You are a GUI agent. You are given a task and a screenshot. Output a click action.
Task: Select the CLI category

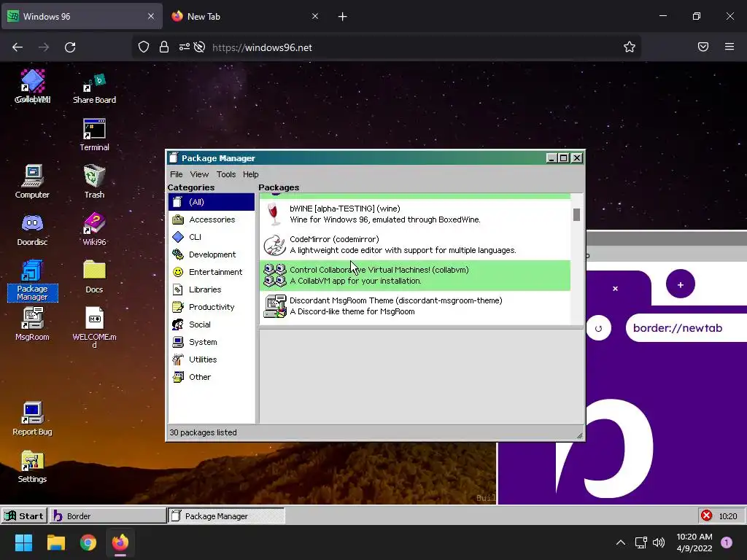pos(212,237)
